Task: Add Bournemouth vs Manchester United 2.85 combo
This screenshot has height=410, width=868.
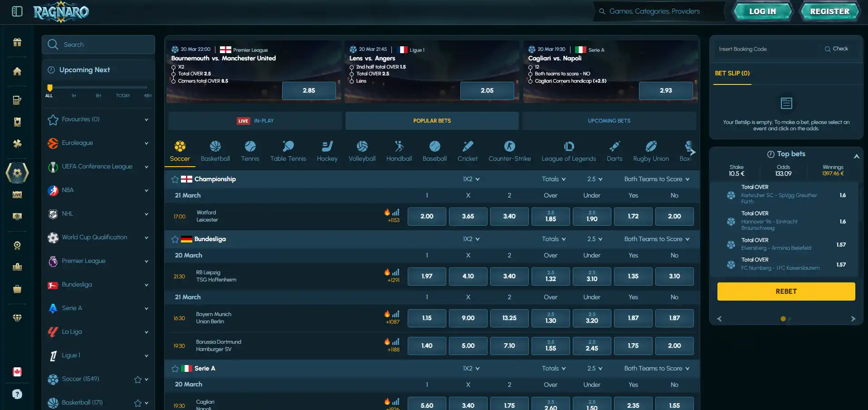Action: (309, 91)
